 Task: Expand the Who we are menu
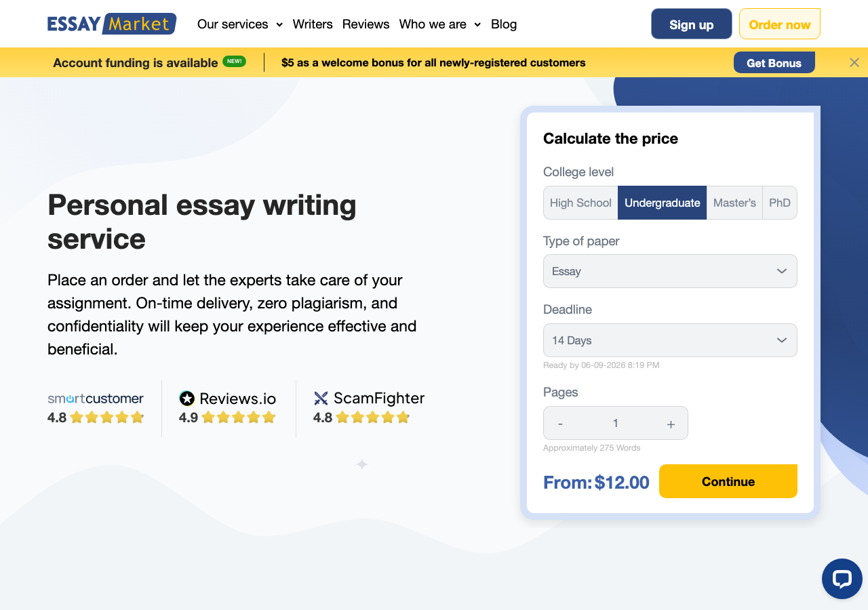tap(440, 24)
